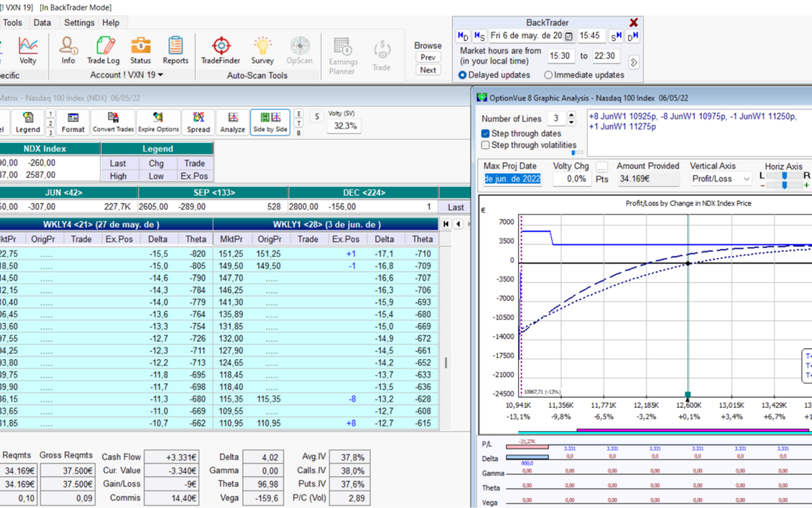Viewport: 812px width, 508px height.
Task: Open the Vertical Axis Profit/Loss dropdown
Action: (x=721, y=179)
